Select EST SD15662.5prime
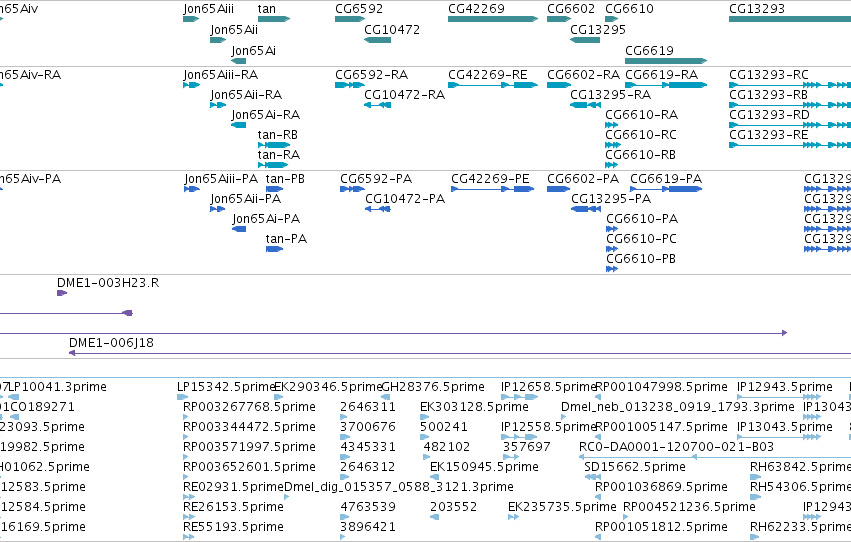The height and width of the screenshot is (542, 851). (635, 467)
